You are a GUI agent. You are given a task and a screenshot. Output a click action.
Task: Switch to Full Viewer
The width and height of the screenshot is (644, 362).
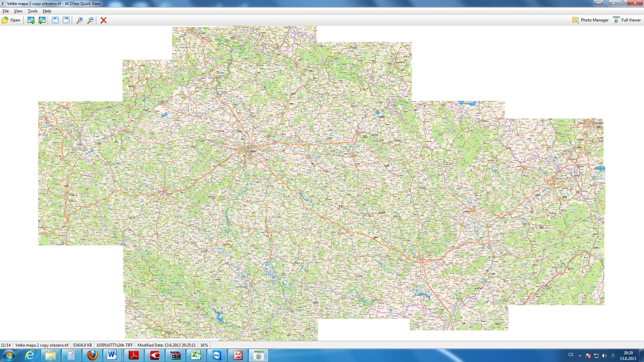pyautogui.click(x=627, y=20)
